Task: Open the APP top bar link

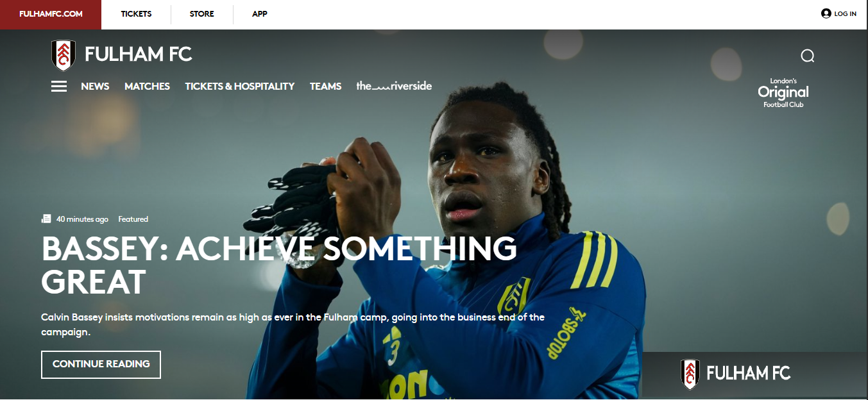Action: (x=260, y=14)
